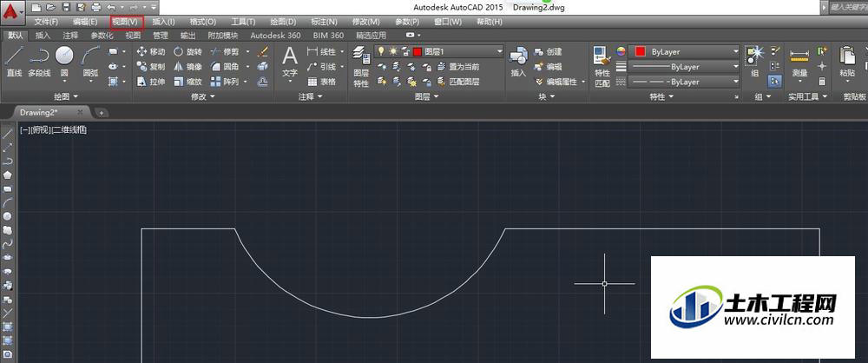The height and width of the screenshot is (363, 868).
Task: Click the 拉伸 (Stretch) tool
Action: 150,82
